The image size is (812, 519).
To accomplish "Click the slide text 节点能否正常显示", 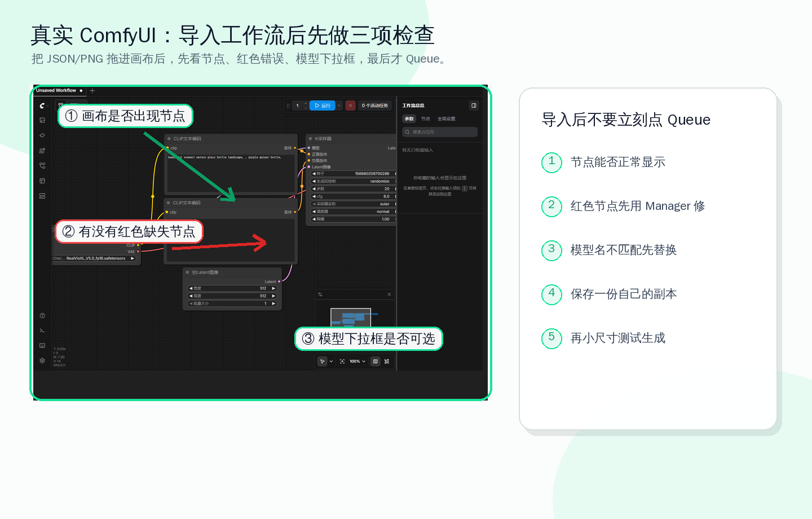I will click(618, 162).
